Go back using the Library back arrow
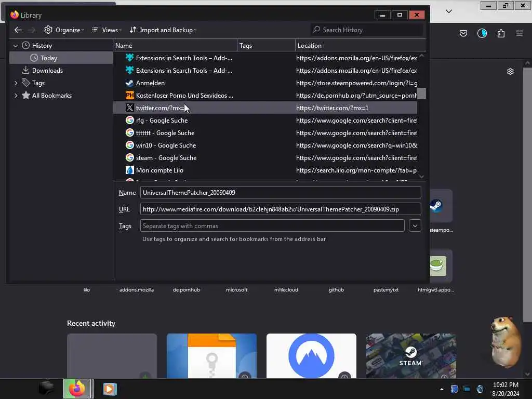The image size is (532, 399). click(x=18, y=30)
